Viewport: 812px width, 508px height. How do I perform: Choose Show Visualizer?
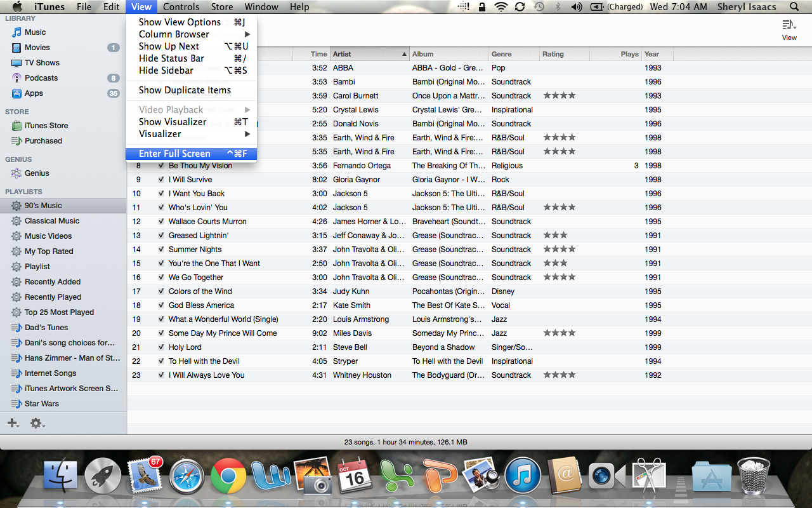pos(191,122)
